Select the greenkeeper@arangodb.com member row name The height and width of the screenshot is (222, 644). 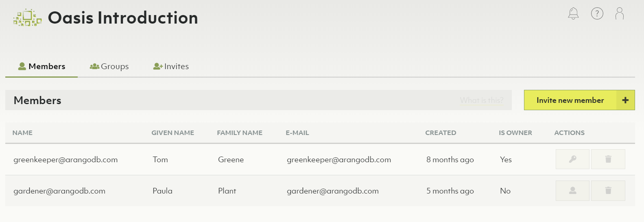(x=65, y=160)
